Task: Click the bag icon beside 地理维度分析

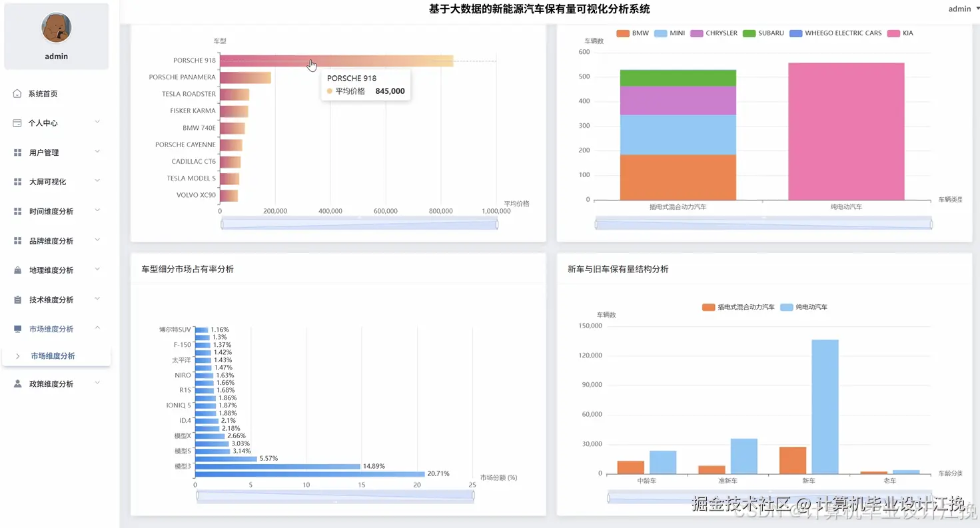Action: 17,270
